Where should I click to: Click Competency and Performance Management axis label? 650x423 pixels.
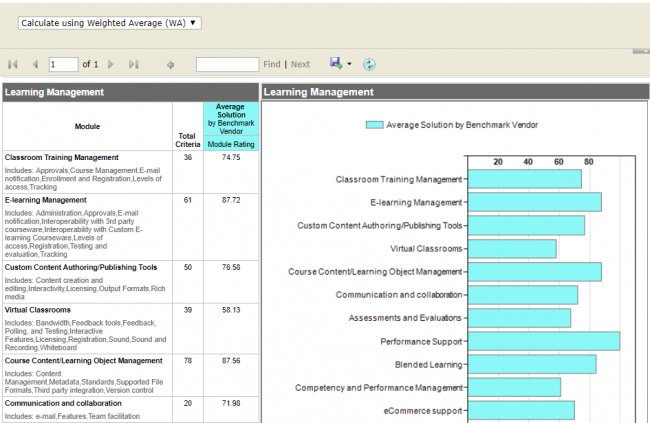378,387
